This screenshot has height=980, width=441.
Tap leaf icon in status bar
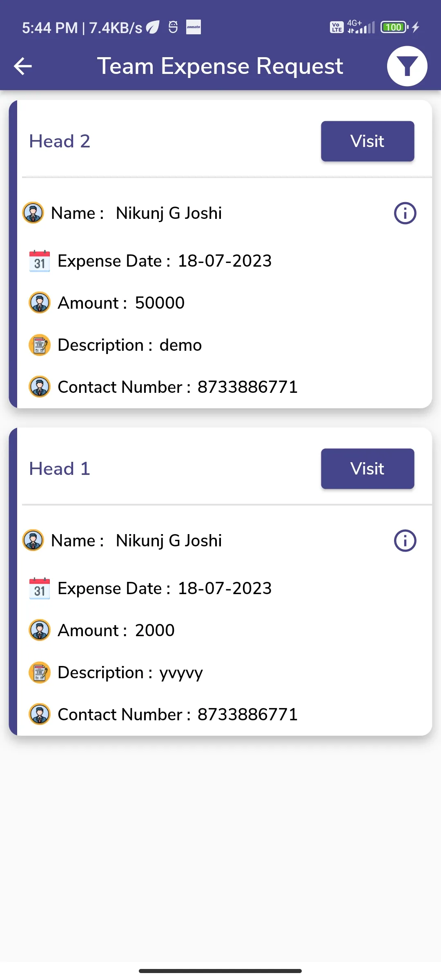153,27
